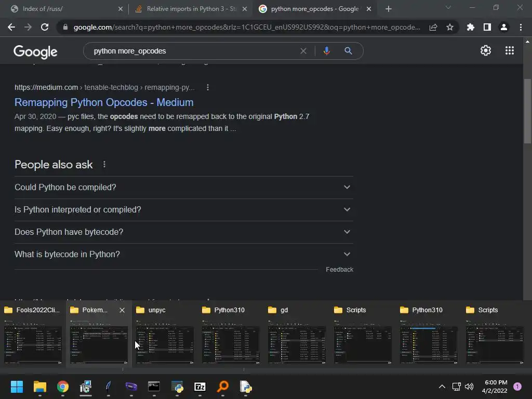This screenshot has width=532, height=399.
Task: Open the volume control in system tray
Action: coord(469,387)
